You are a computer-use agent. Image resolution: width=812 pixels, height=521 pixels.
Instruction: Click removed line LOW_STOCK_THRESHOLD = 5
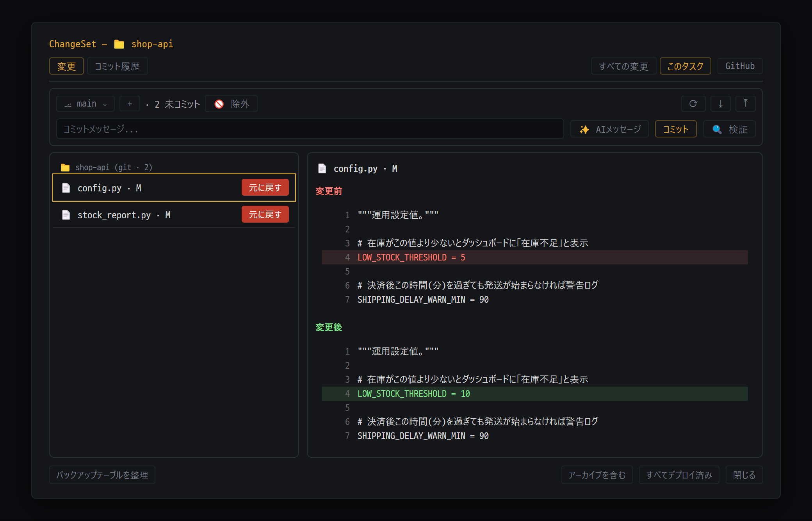(535, 257)
